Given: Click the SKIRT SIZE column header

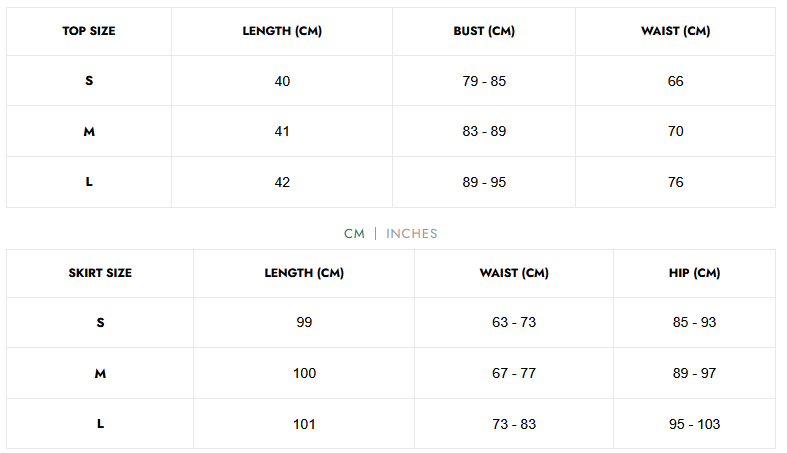Looking at the screenshot, I should [x=100, y=273].
